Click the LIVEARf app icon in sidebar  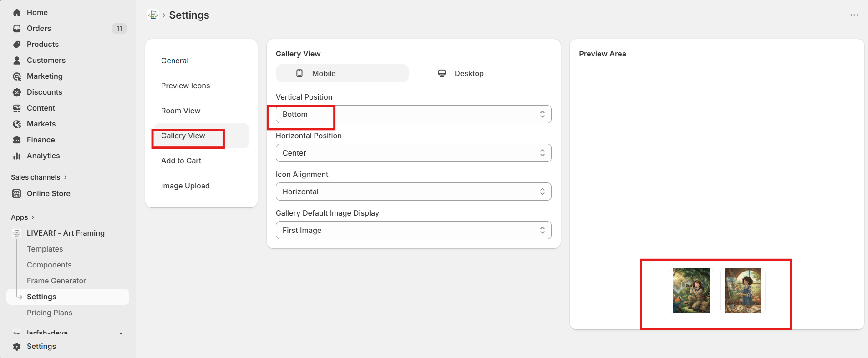[x=17, y=233]
